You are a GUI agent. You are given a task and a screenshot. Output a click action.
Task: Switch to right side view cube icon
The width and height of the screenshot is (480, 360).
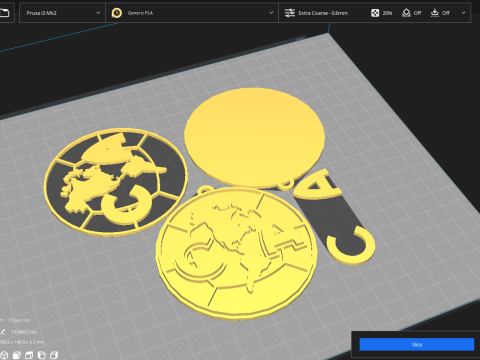54,355
